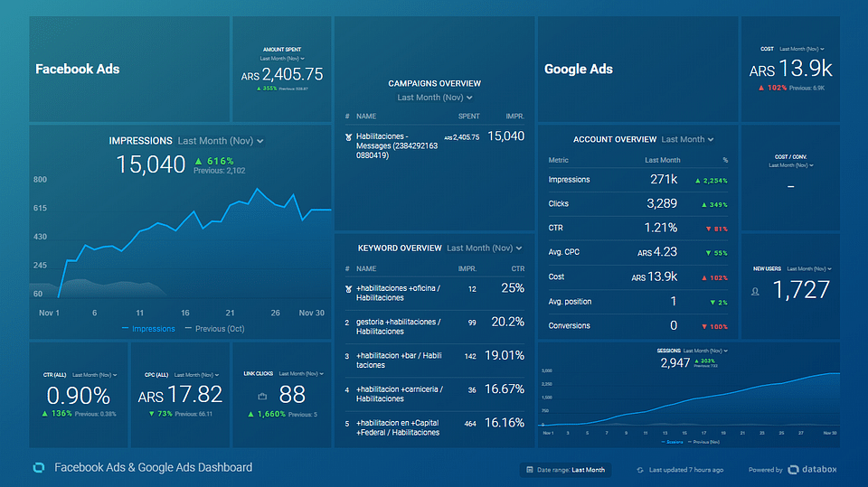Open the Account Overview Last Month dropdown
The width and height of the screenshot is (868, 487).
coord(687,139)
